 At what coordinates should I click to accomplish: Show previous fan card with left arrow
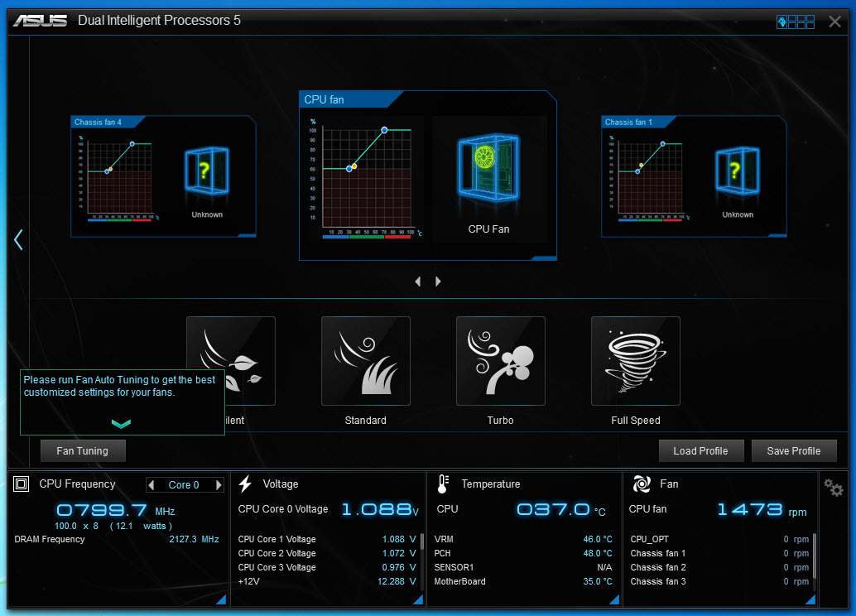(417, 282)
